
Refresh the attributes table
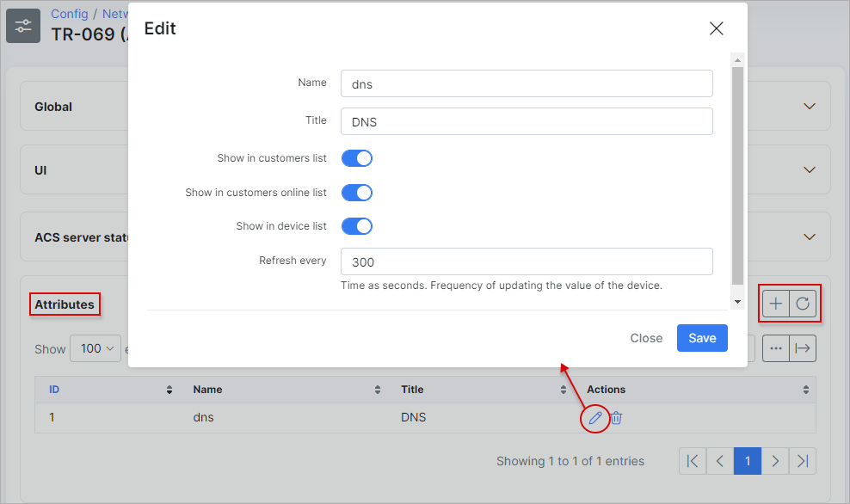pyautogui.click(x=803, y=304)
